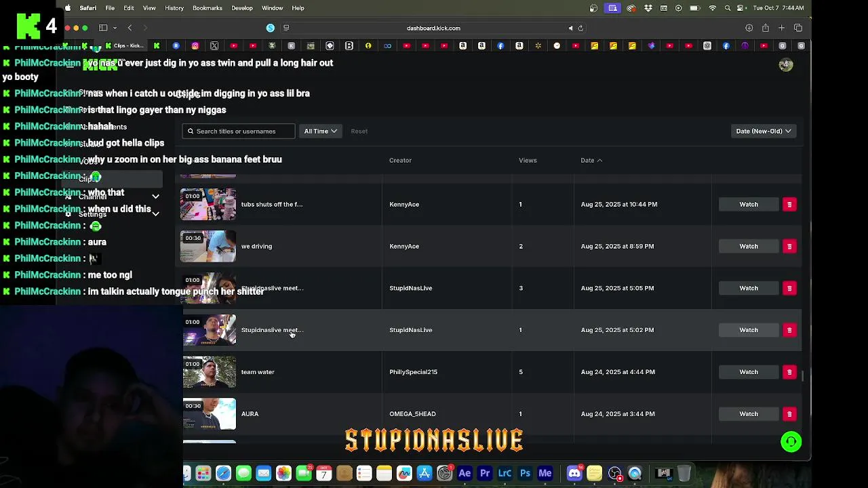Click the Creator column header
Viewport: 868px width, 488px height.
[400, 161]
